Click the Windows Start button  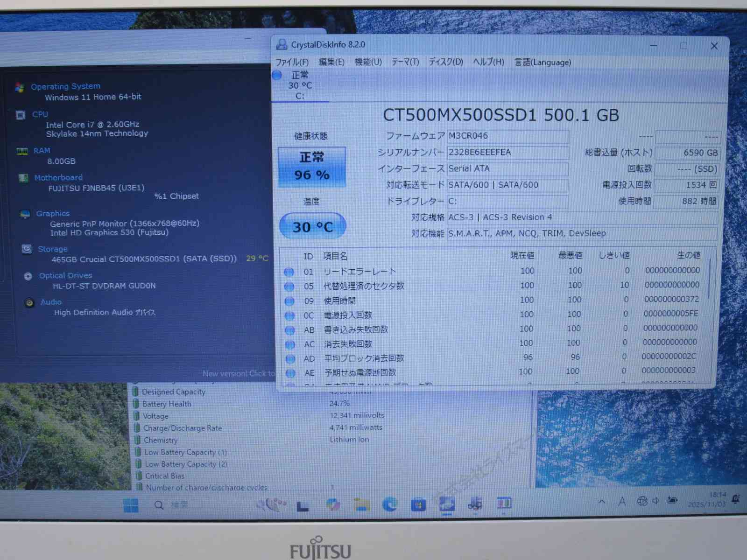pos(131,505)
